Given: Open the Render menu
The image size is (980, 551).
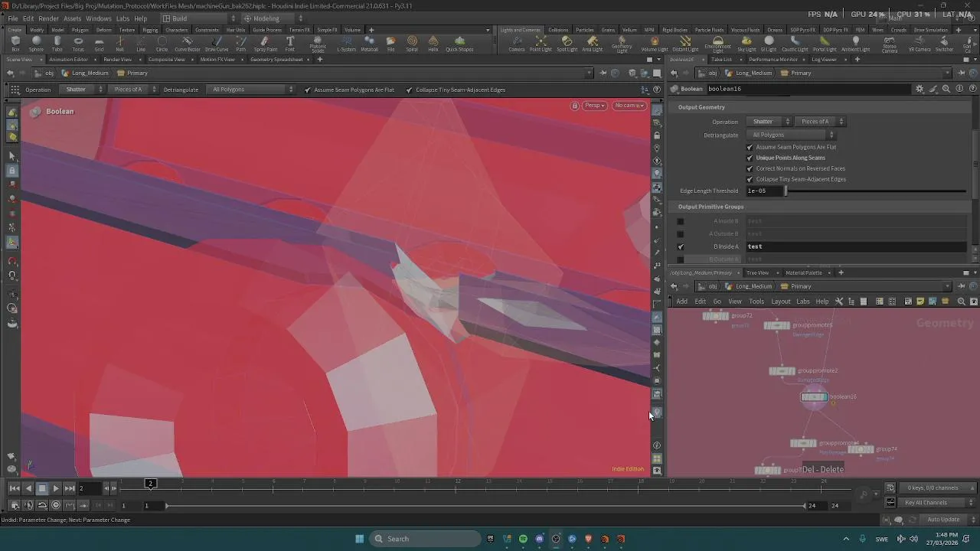Looking at the screenshot, I should 48,18.
